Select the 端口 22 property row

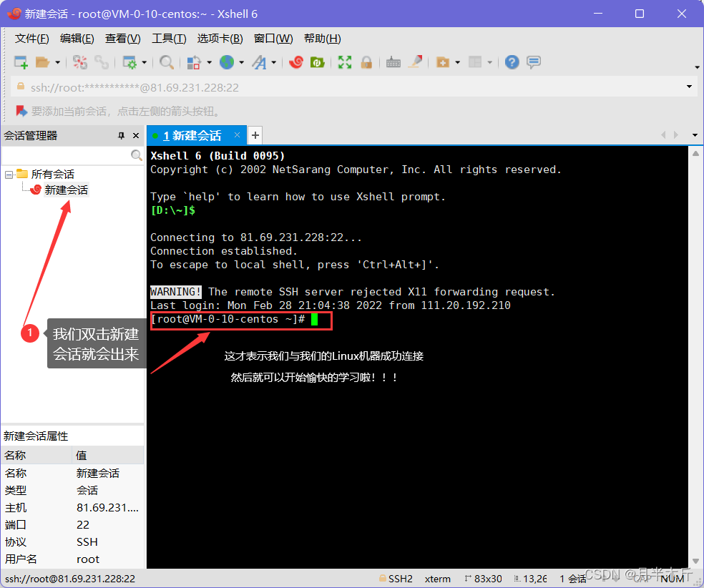point(72,525)
